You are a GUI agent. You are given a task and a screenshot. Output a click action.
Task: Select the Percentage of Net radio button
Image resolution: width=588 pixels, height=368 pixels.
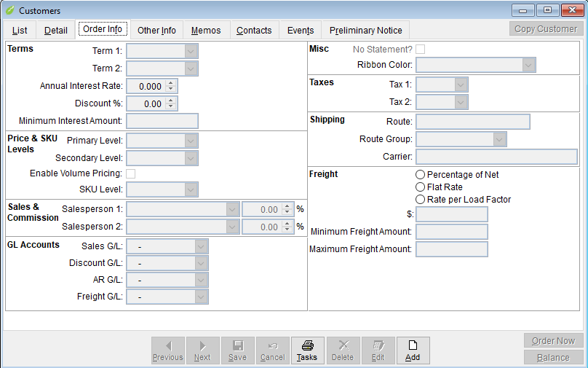pyautogui.click(x=420, y=175)
